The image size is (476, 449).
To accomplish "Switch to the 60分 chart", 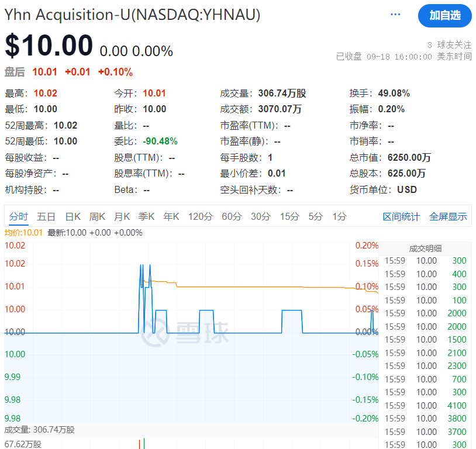I will pos(231,216).
